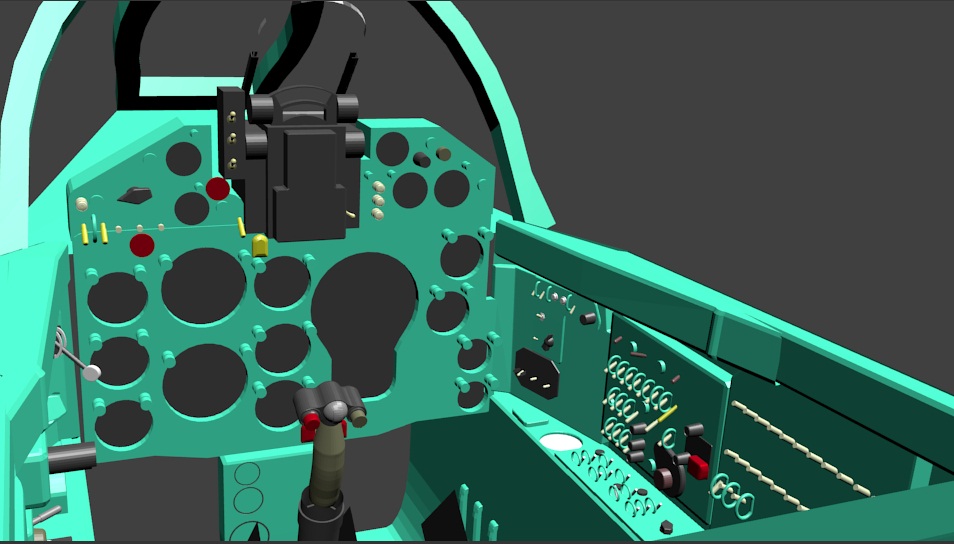Click the white oval on the right console
The image size is (954, 544).
tap(560, 442)
